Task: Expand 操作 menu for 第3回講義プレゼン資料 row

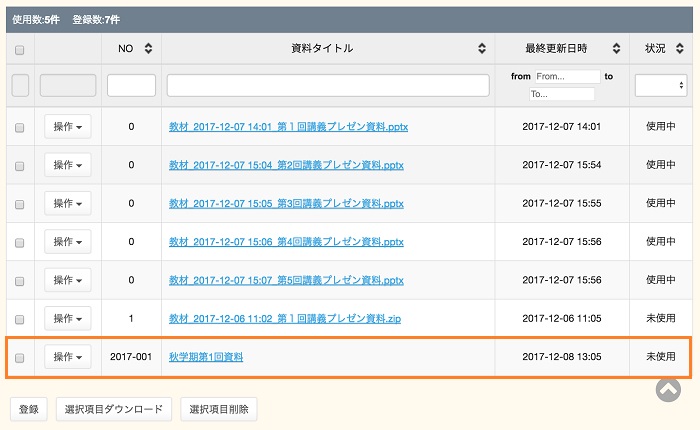Action: point(67,203)
